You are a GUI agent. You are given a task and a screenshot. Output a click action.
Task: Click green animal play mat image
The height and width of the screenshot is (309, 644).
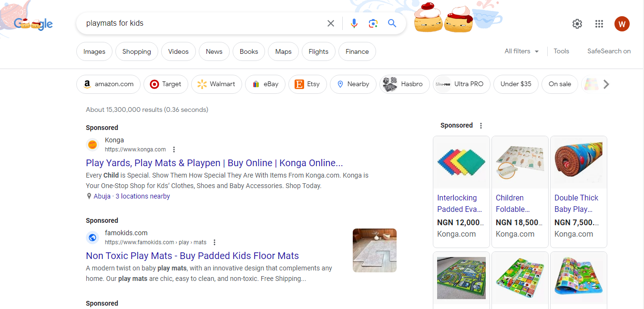pos(520,278)
